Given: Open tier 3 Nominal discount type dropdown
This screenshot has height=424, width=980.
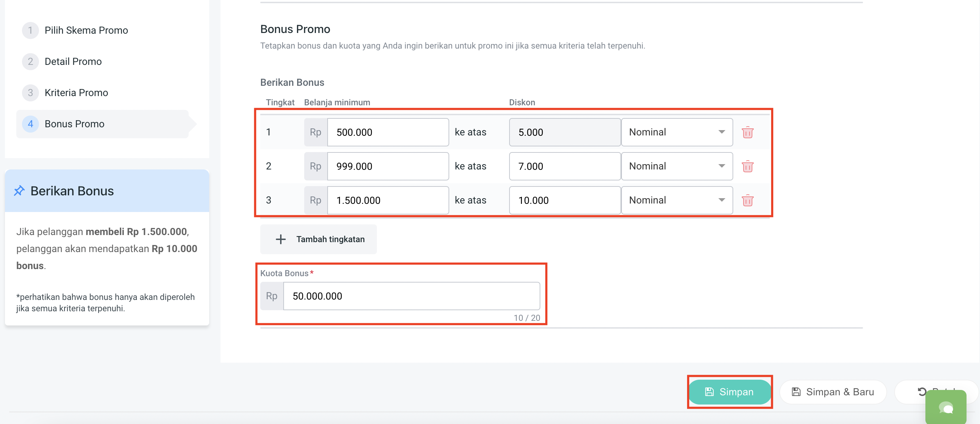Looking at the screenshot, I should pos(676,200).
